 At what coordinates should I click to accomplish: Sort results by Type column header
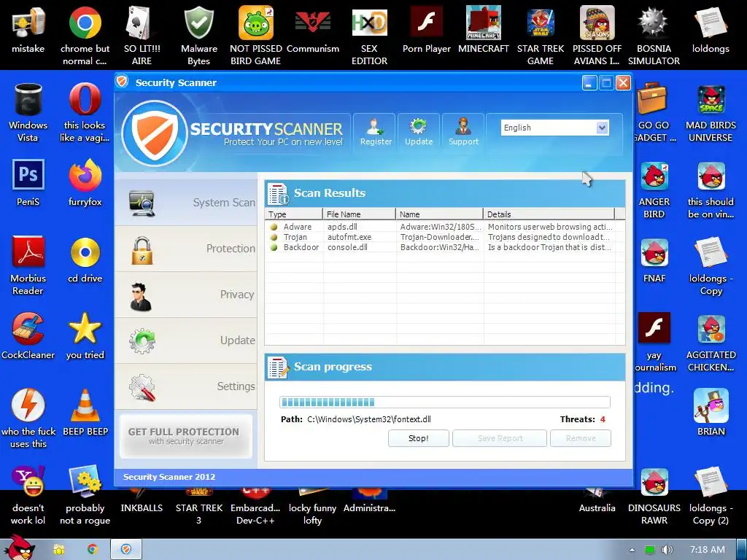pyautogui.click(x=293, y=214)
